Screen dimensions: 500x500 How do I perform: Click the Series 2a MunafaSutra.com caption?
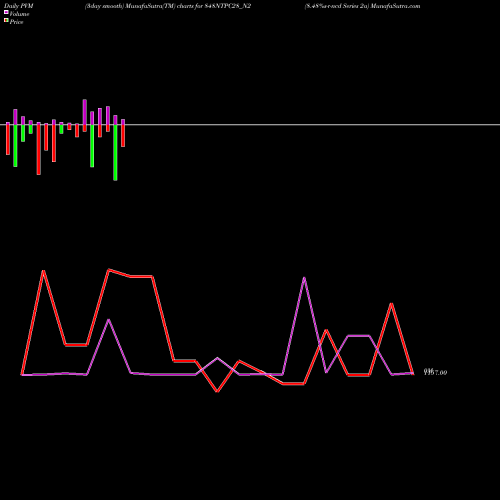(x=362, y=6)
